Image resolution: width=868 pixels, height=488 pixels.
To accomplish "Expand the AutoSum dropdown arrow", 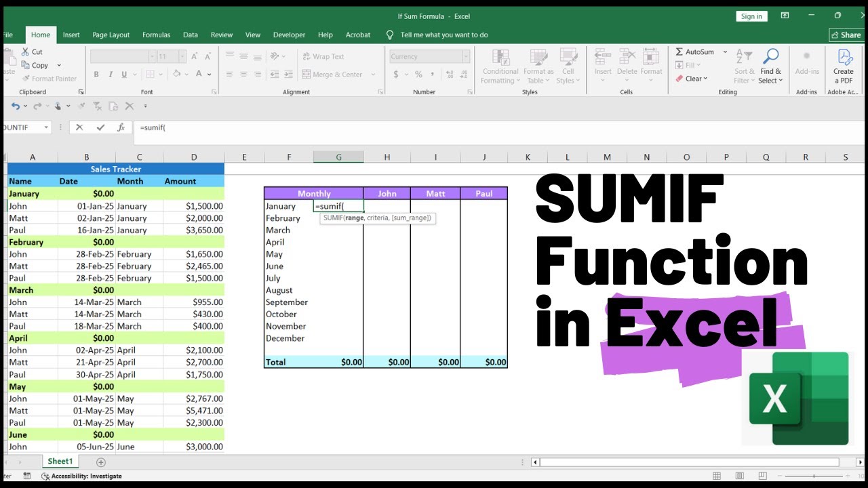I will coord(725,52).
